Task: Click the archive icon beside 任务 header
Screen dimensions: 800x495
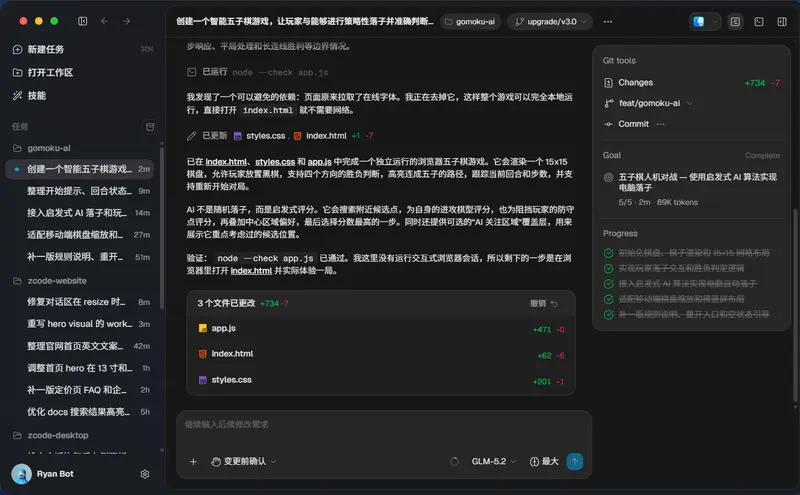Action: [149, 127]
